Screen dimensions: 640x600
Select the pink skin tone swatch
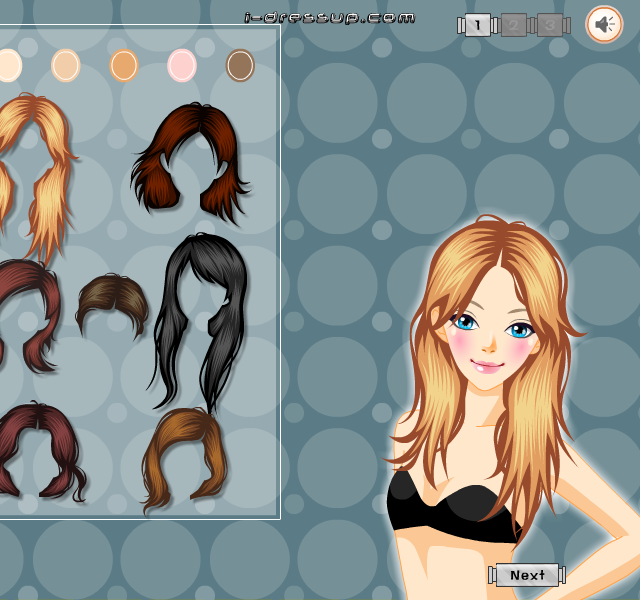pyautogui.click(x=182, y=65)
